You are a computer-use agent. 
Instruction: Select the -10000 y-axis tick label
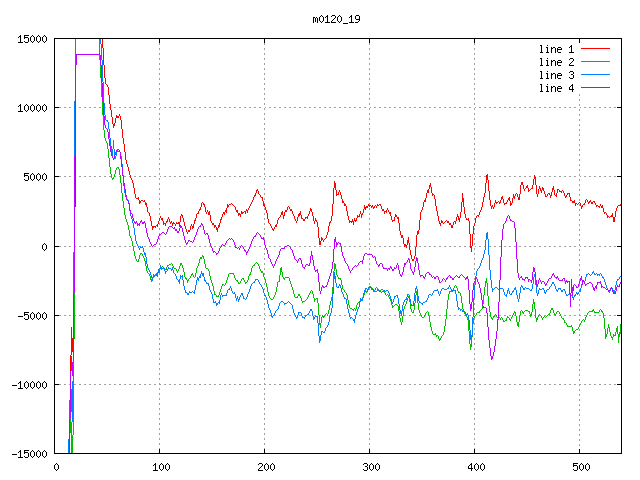pos(26,385)
